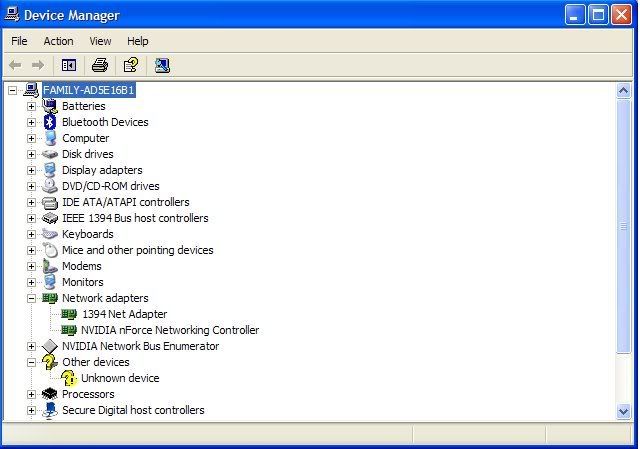Screen dimensions: 640x449
Task: Click the IEEE 1394 Bus host controllers icon
Action: point(50,218)
